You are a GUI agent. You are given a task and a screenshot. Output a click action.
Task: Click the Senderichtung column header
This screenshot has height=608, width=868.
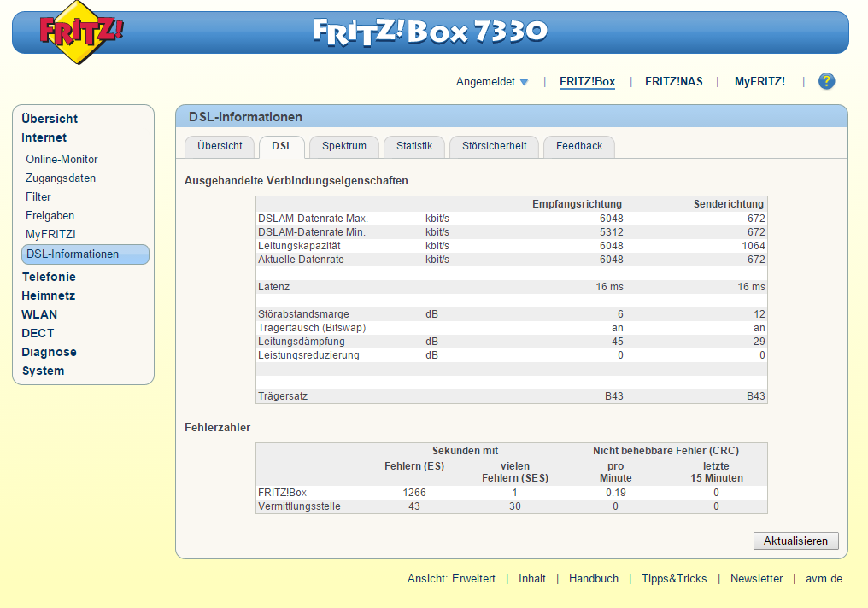click(729, 204)
